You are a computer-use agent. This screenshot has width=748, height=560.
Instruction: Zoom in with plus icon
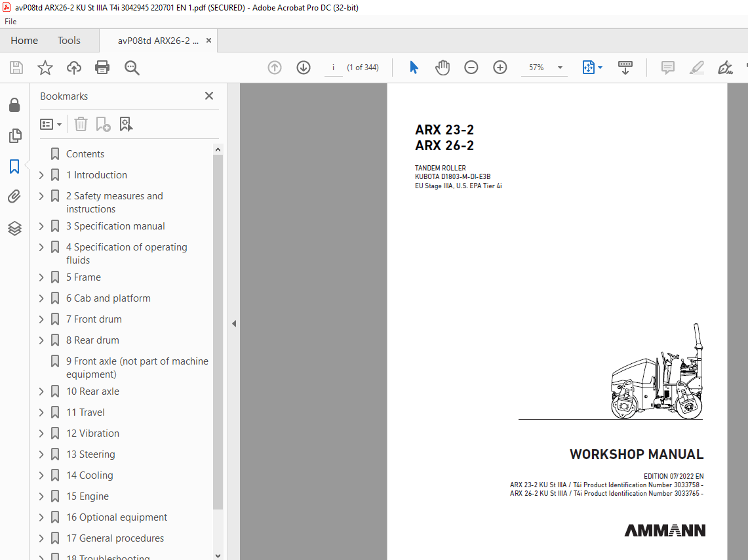coord(500,68)
